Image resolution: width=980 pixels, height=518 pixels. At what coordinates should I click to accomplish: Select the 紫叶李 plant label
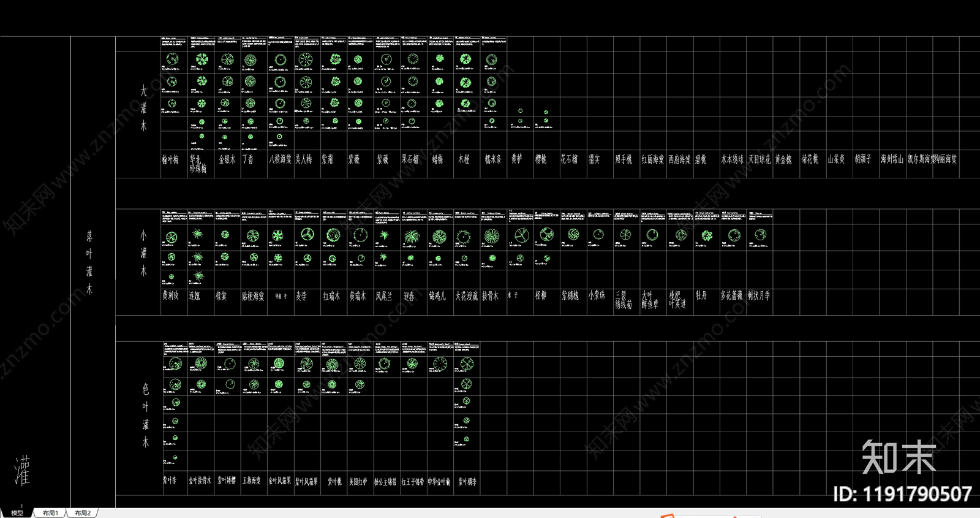[170, 481]
